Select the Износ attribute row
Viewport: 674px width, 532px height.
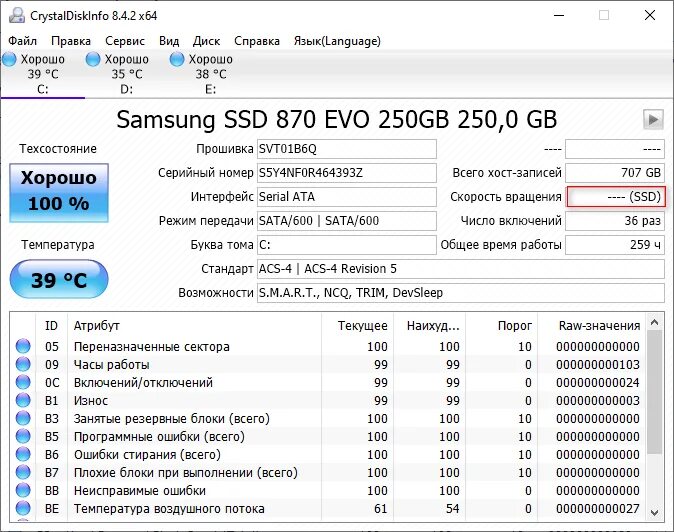[328, 401]
